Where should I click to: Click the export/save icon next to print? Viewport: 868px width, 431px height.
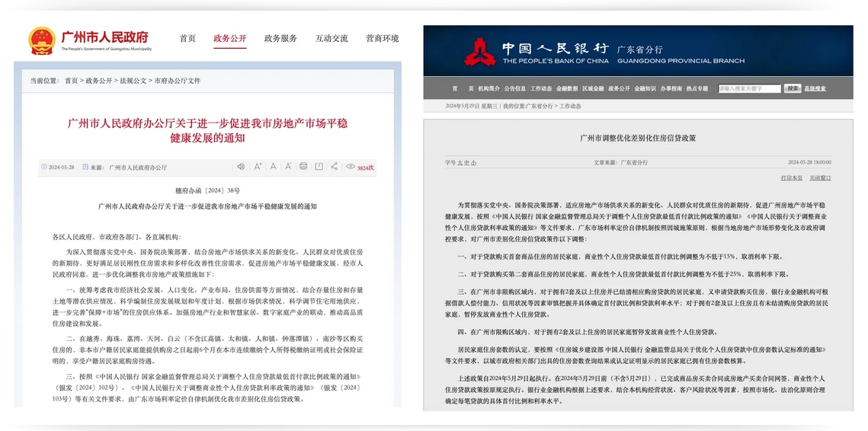coord(319,167)
